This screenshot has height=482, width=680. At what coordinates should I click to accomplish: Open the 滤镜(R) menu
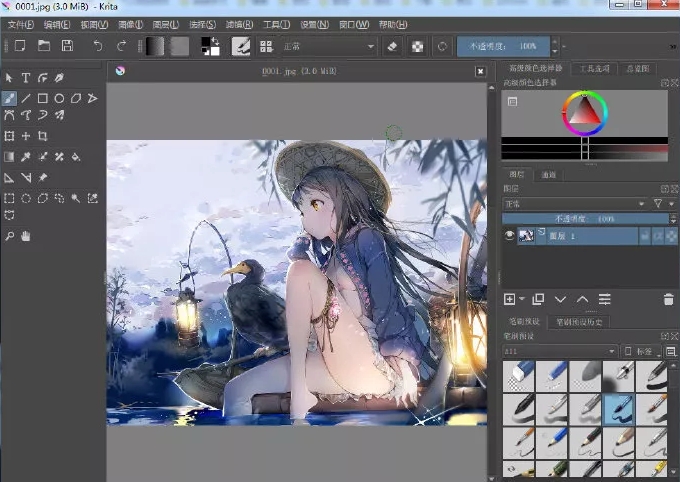click(x=240, y=23)
